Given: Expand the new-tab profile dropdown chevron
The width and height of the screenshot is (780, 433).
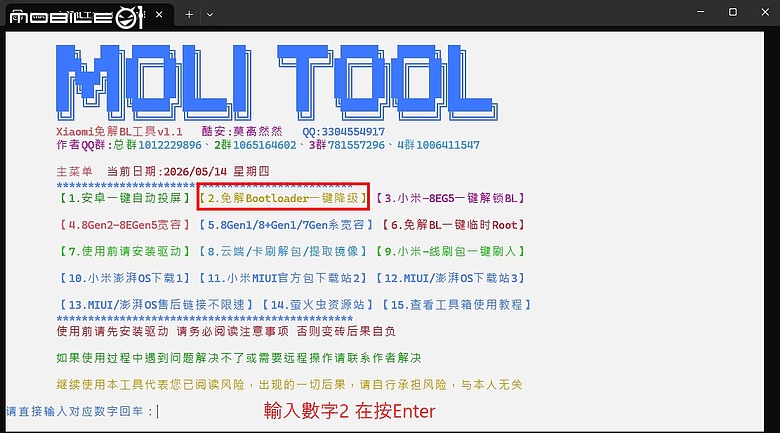Looking at the screenshot, I should (x=210, y=14).
